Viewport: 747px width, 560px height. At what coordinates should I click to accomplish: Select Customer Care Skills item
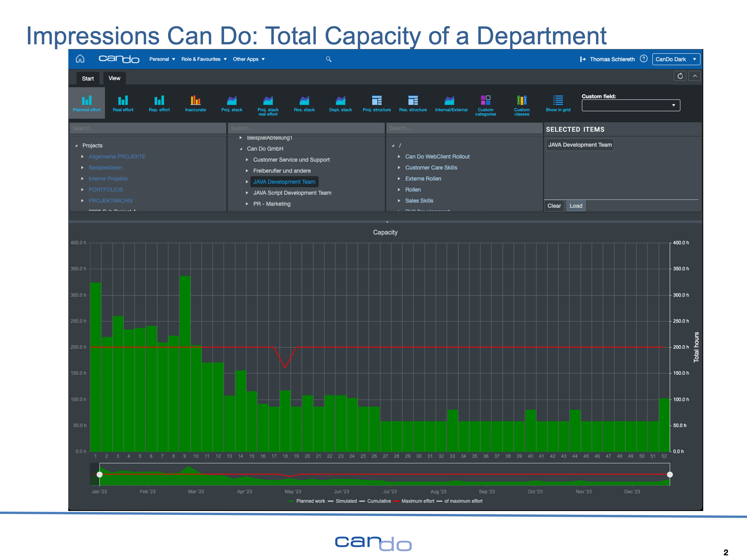[431, 168]
